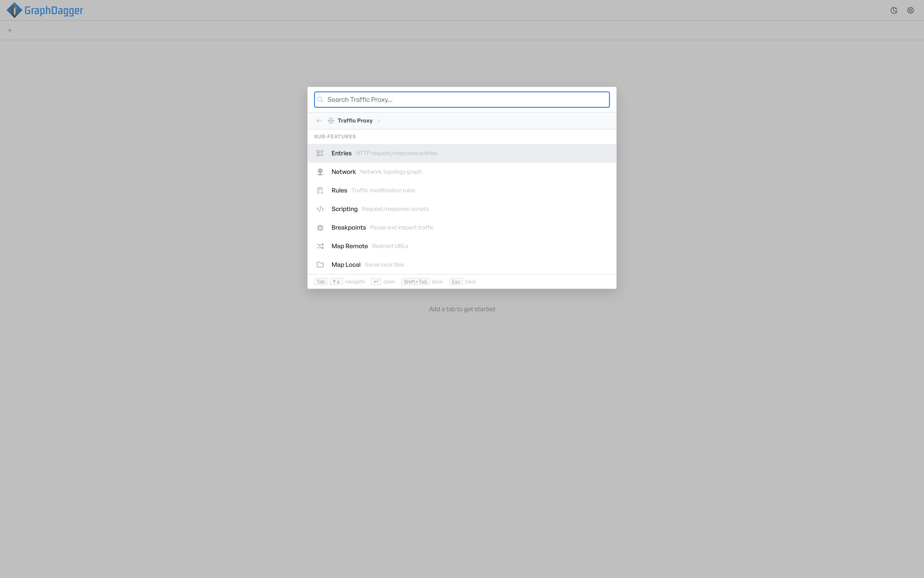Open the Entries sub-feature
The height and width of the screenshot is (578, 924).
click(462, 153)
